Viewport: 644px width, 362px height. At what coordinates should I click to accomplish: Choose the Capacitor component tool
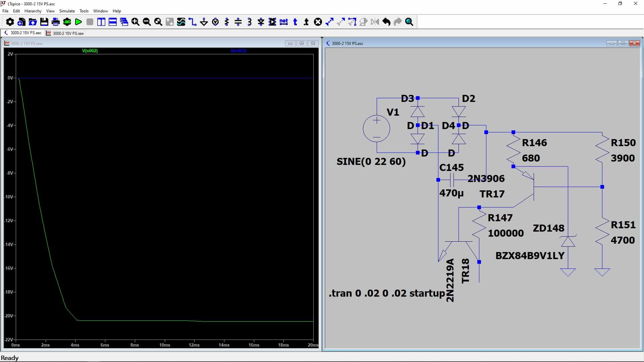pos(238,22)
